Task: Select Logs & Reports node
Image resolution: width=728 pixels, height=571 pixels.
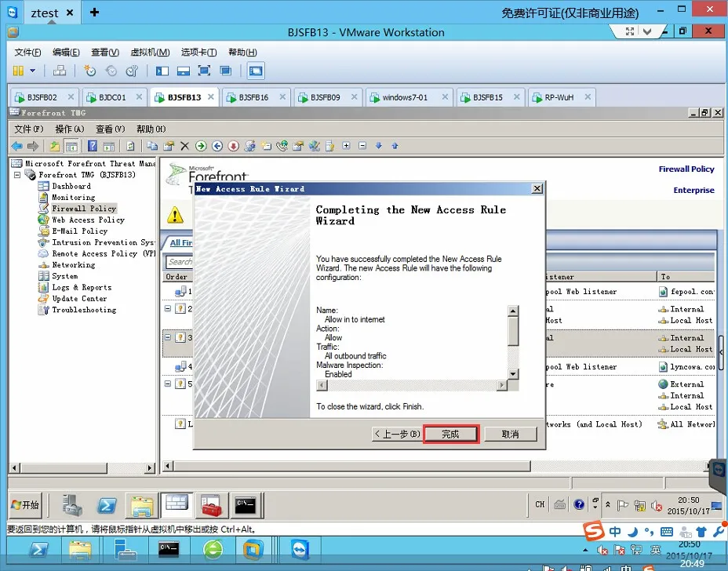Action: pos(82,287)
